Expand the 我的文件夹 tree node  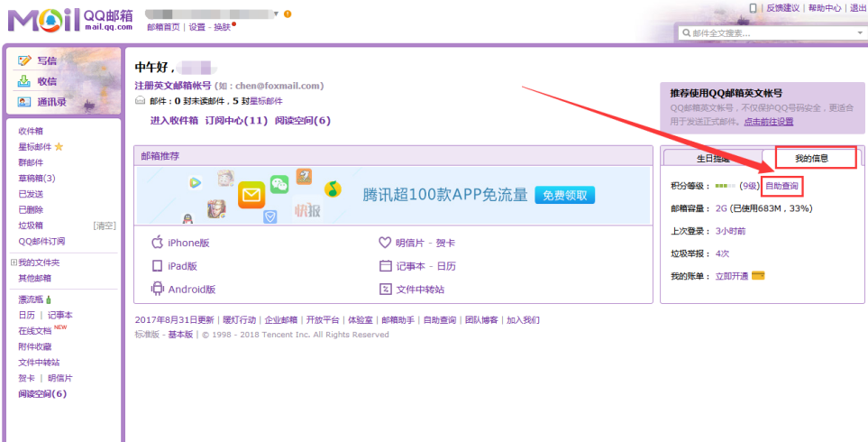pyautogui.click(x=14, y=262)
